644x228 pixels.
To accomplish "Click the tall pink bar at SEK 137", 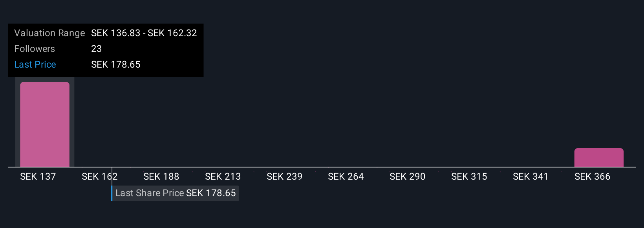I will [x=45, y=124].
